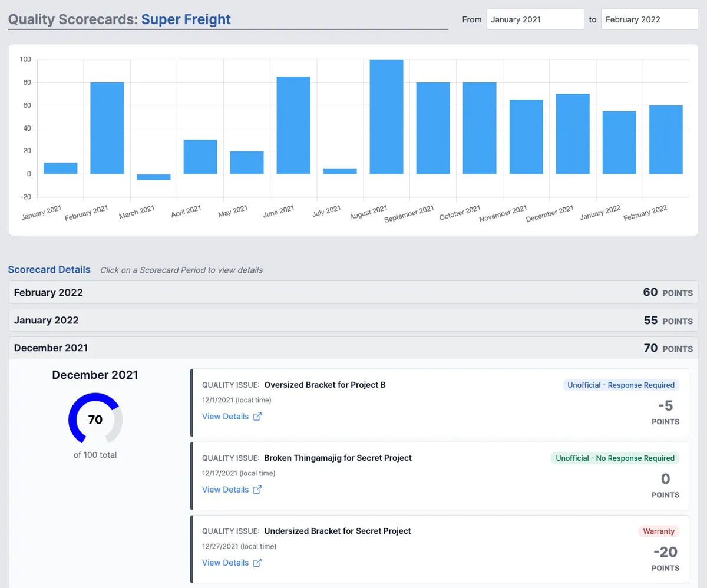Click the December 2021 chart bar
The width and height of the screenshot is (707, 588).
tap(573, 134)
